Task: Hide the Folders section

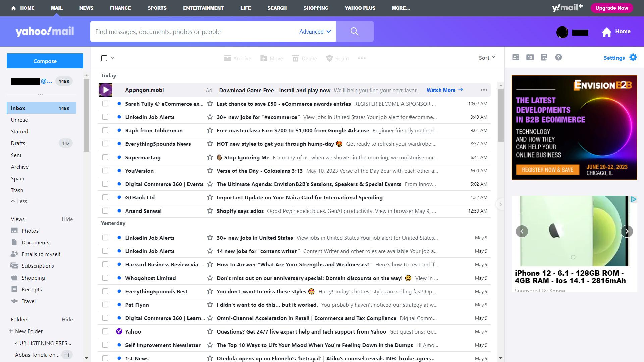Action: click(67, 319)
